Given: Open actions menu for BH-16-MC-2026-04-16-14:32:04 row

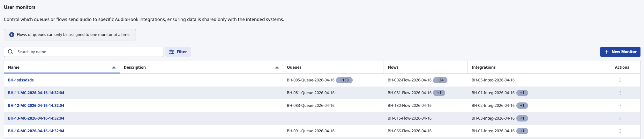Looking at the screenshot, I should point(620,131).
